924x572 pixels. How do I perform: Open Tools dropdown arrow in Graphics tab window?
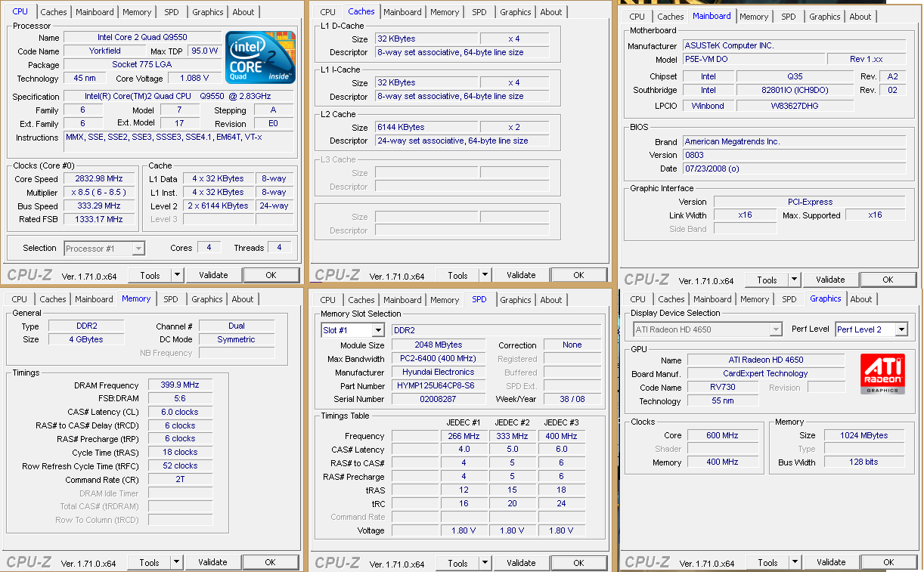click(x=795, y=562)
